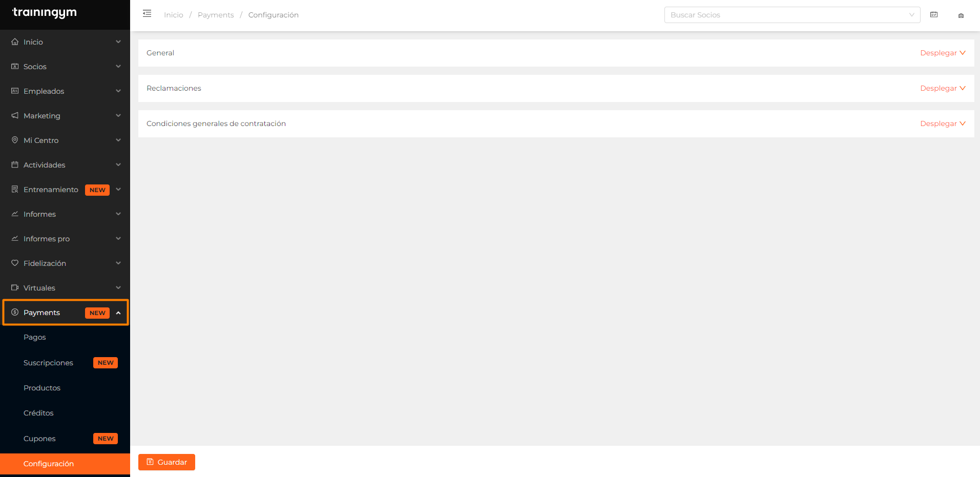Click the Payments dollar coin icon
The height and width of the screenshot is (477, 980).
pos(15,312)
